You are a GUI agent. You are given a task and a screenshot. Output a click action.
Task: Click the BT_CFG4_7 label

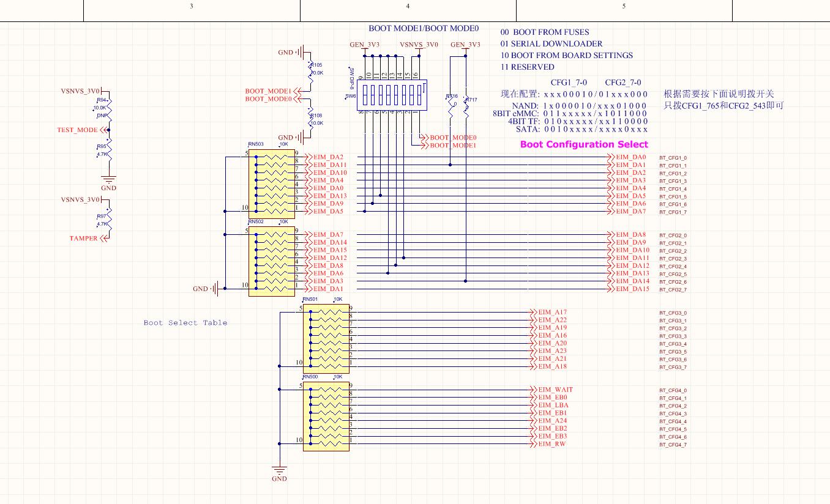tap(673, 445)
